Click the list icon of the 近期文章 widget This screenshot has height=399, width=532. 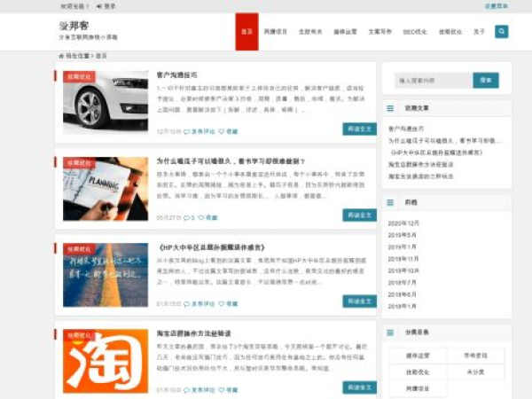click(390, 108)
